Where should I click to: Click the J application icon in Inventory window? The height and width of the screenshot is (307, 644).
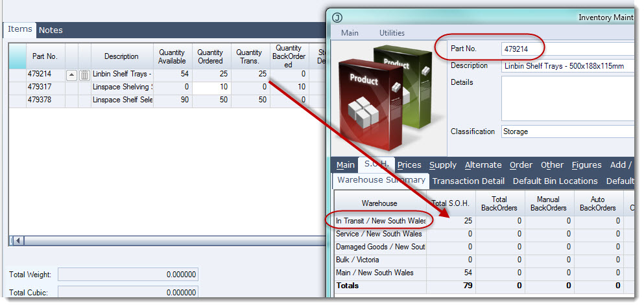[337, 17]
